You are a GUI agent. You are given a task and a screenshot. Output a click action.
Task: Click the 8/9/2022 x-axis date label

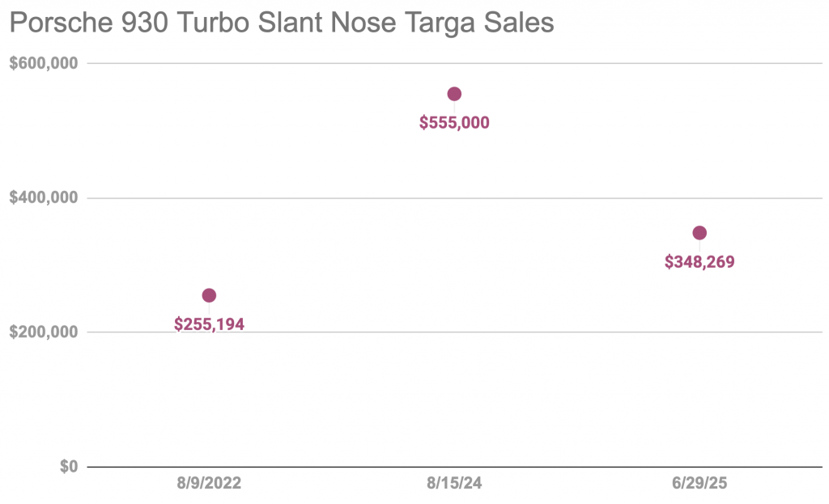pyautogui.click(x=209, y=484)
